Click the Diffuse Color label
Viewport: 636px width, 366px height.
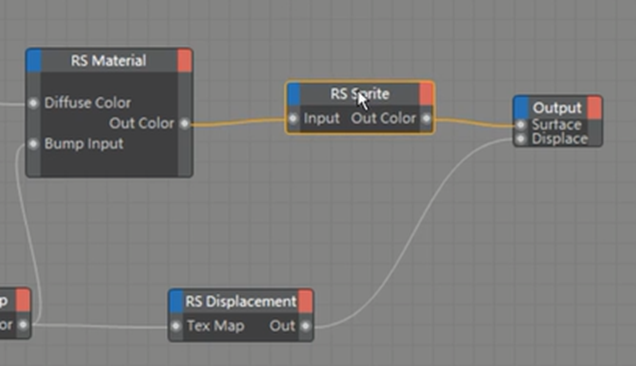click(88, 103)
